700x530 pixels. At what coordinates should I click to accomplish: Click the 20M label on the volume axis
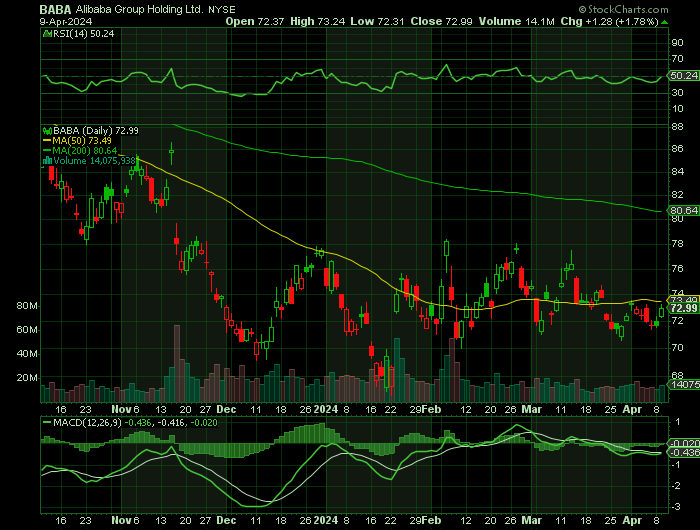click(x=27, y=378)
